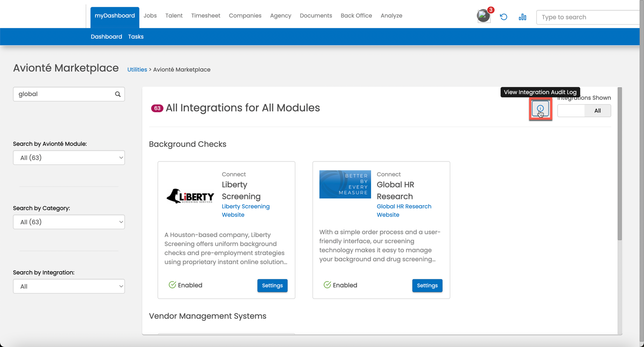This screenshot has height=347, width=644.
Task: Click the Liberty Screening logo
Action: click(190, 196)
